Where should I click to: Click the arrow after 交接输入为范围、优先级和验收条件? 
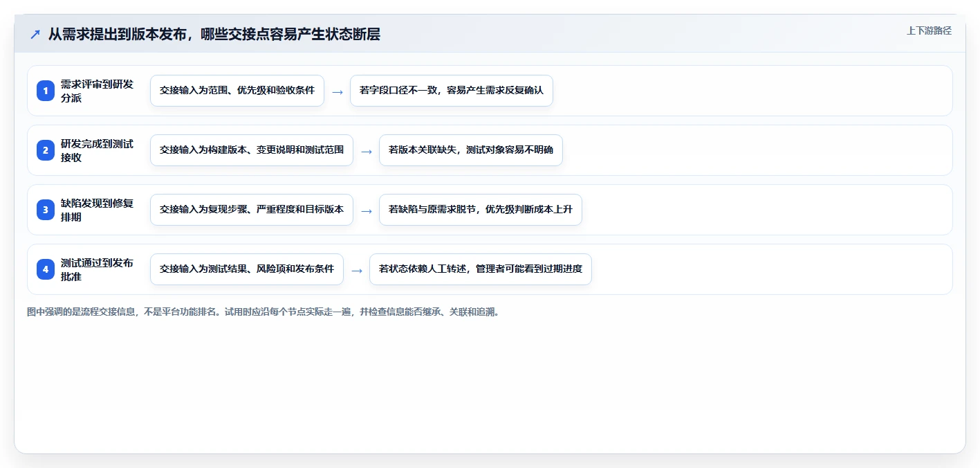(x=338, y=91)
